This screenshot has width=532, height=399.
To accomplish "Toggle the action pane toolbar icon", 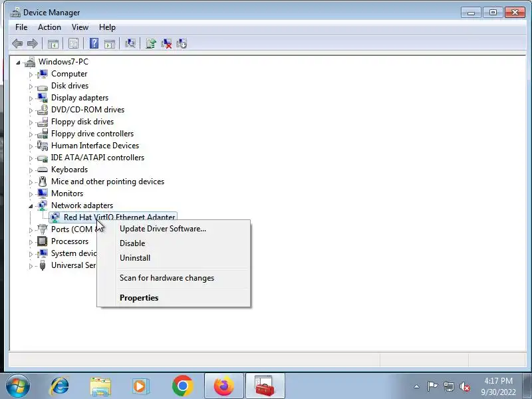I will point(110,44).
